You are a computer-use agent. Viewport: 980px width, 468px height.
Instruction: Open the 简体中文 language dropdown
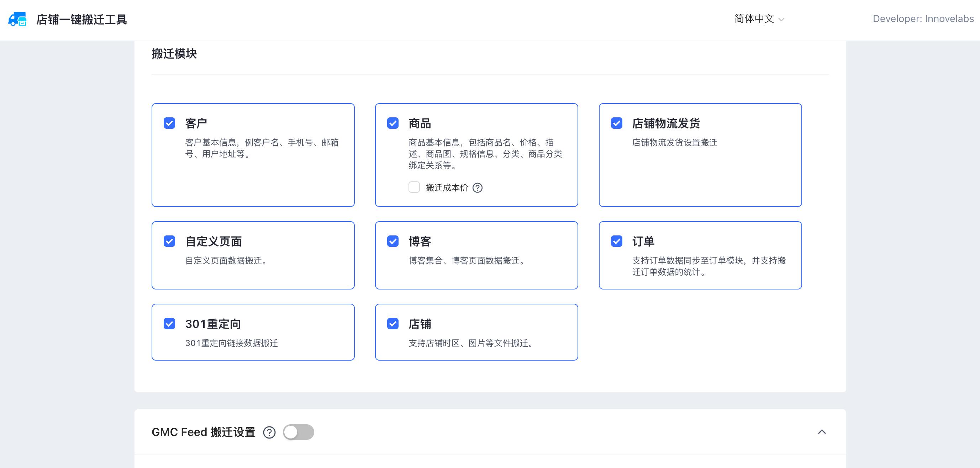point(754,19)
